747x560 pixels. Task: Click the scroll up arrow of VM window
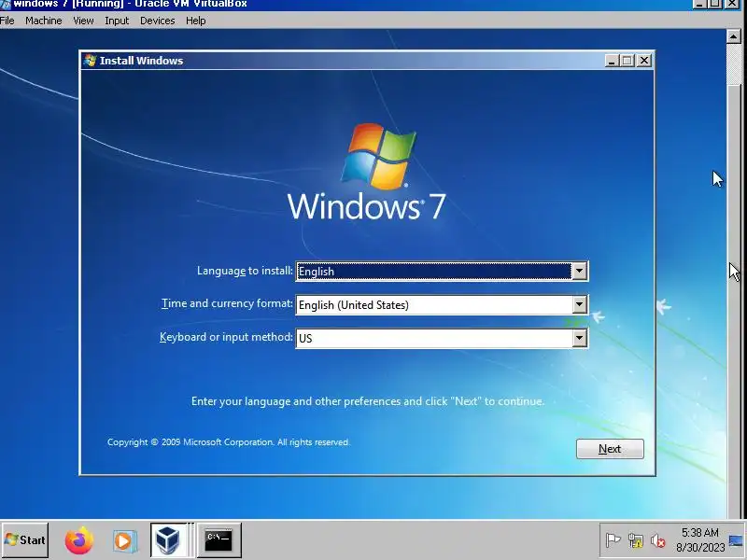click(733, 35)
